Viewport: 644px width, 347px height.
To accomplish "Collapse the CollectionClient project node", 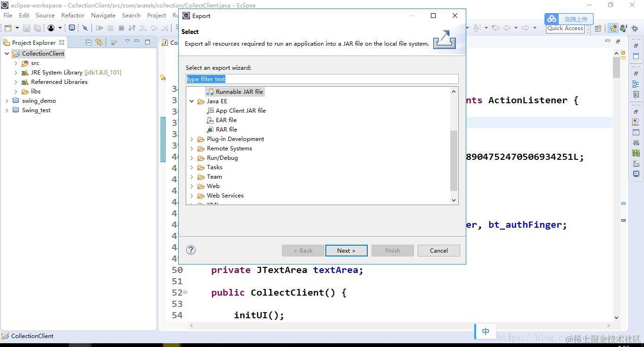I will click(7, 53).
